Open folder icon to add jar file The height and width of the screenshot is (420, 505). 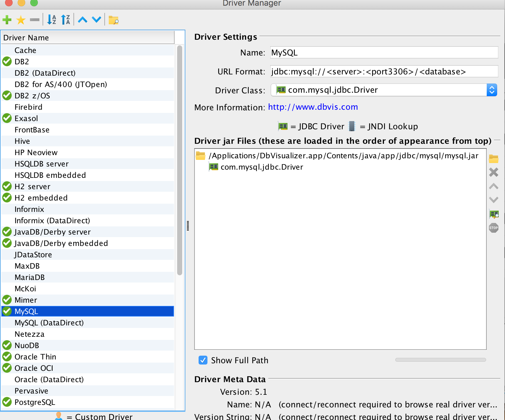tap(494, 159)
